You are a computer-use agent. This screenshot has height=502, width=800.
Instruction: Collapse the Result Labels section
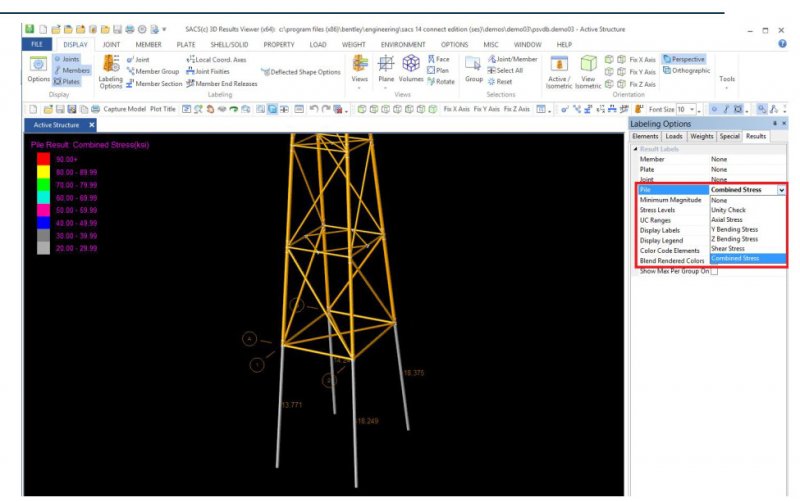point(635,149)
